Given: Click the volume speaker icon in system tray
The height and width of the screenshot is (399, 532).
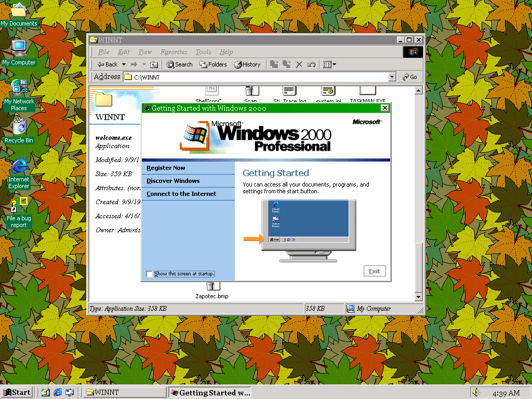Looking at the screenshot, I should click(x=476, y=393).
